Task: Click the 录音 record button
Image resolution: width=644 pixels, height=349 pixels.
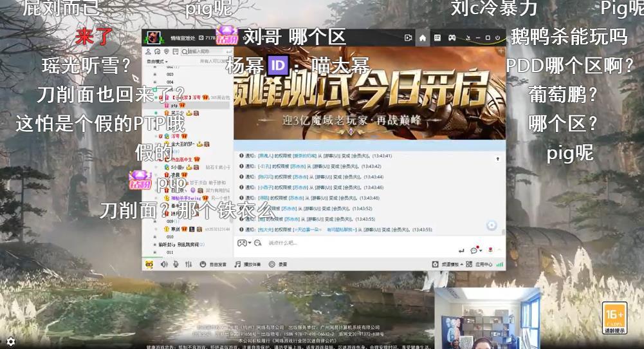Action: coord(278,264)
